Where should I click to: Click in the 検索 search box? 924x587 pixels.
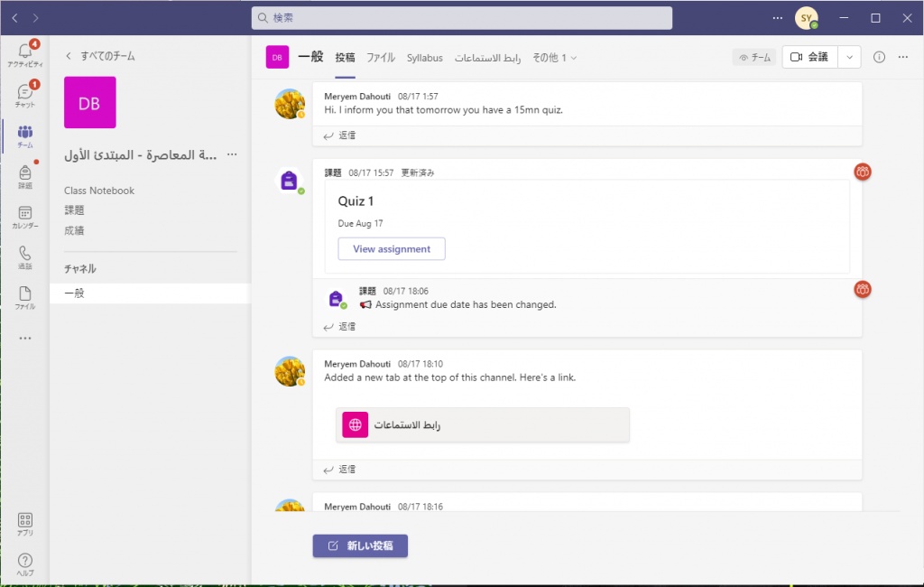click(x=462, y=18)
